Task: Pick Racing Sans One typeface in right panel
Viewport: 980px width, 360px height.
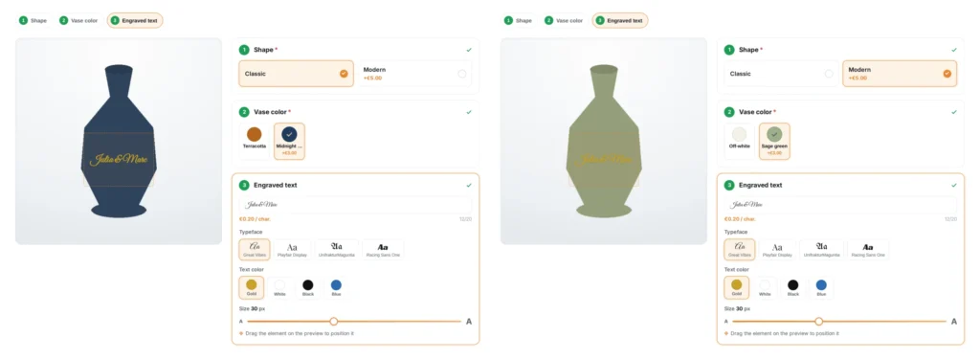Action: (x=868, y=249)
